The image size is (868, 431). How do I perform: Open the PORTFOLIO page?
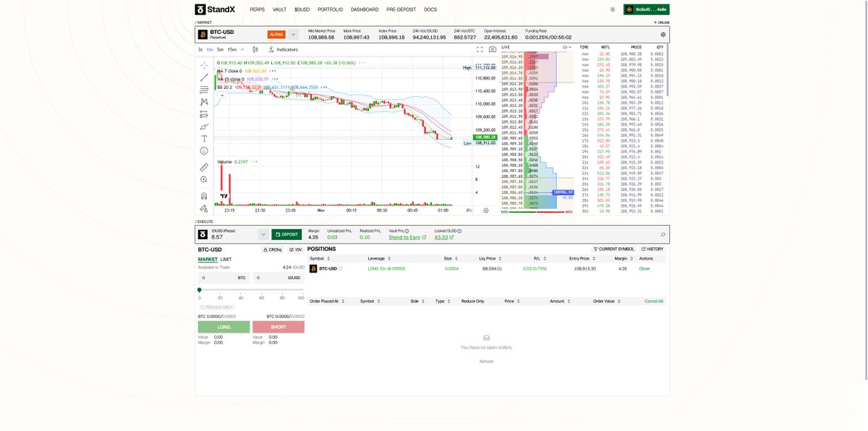coord(330,9)
